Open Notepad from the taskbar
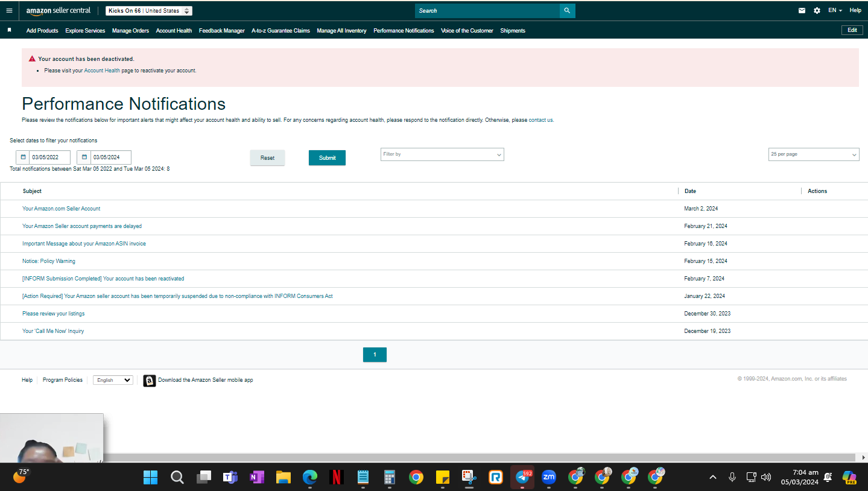 363,478
